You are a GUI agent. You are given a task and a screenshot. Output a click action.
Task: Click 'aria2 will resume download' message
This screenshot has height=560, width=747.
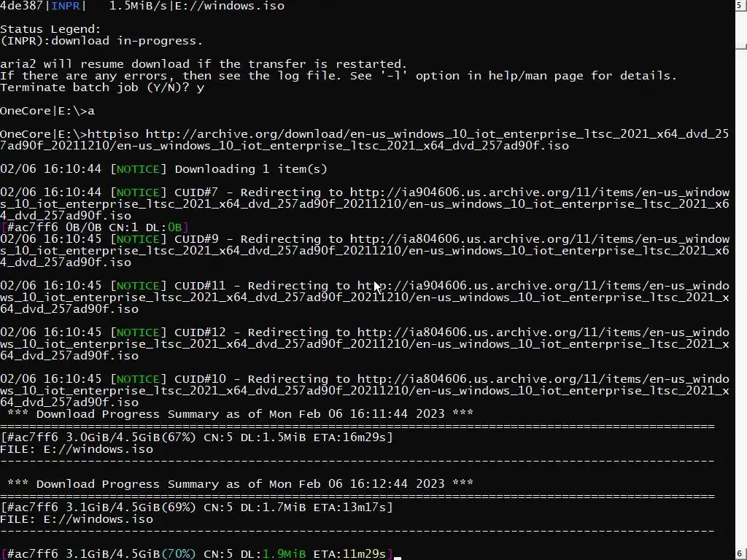point(204,64)
